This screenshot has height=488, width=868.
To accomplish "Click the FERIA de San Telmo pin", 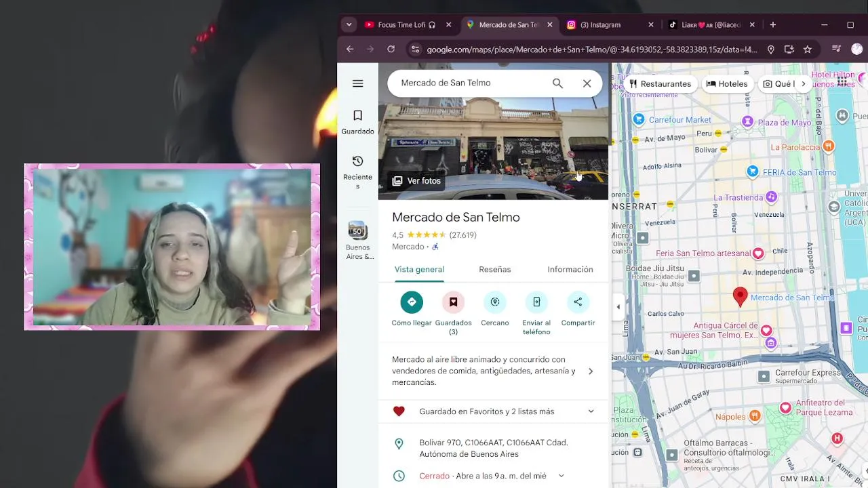I will 753,171.
